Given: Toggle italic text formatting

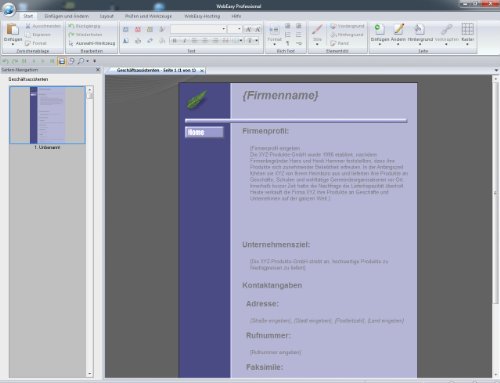Looking at the screenshot, I should (185, 41).
